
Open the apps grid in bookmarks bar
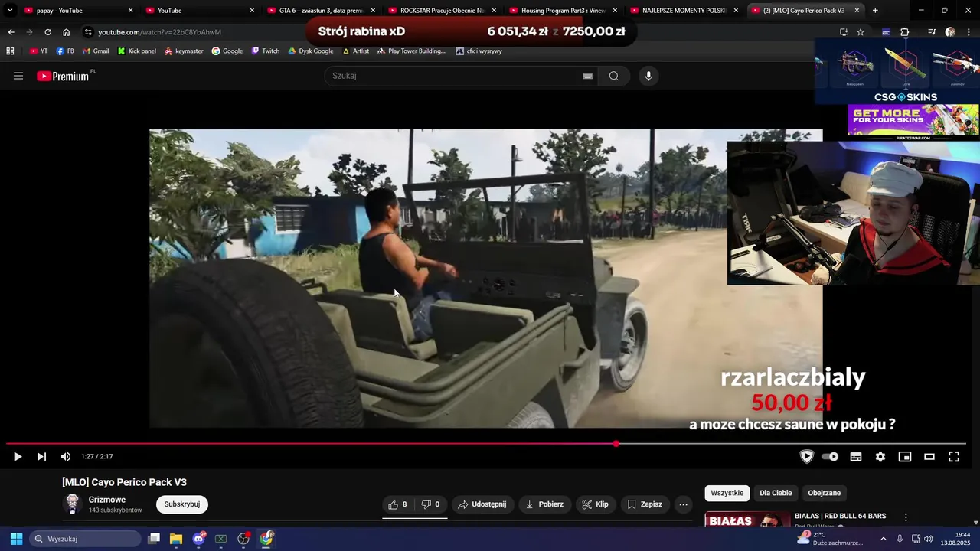click(x=10, y=51)
